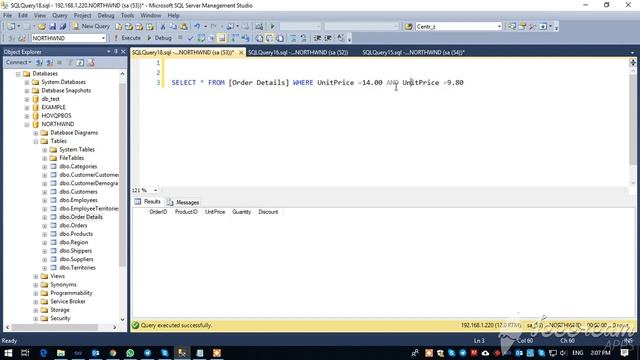Close the SQLQuery18.sql tab
This screenshot has width=640, height=360.
(241, 53)
